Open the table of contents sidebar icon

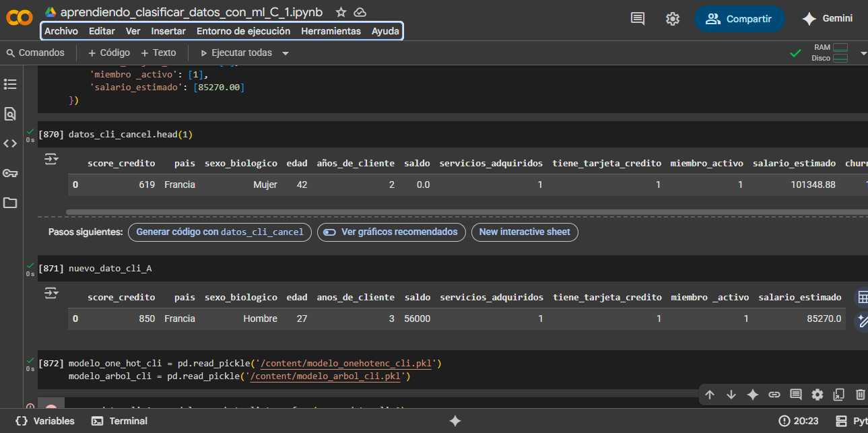pos(10,84)
